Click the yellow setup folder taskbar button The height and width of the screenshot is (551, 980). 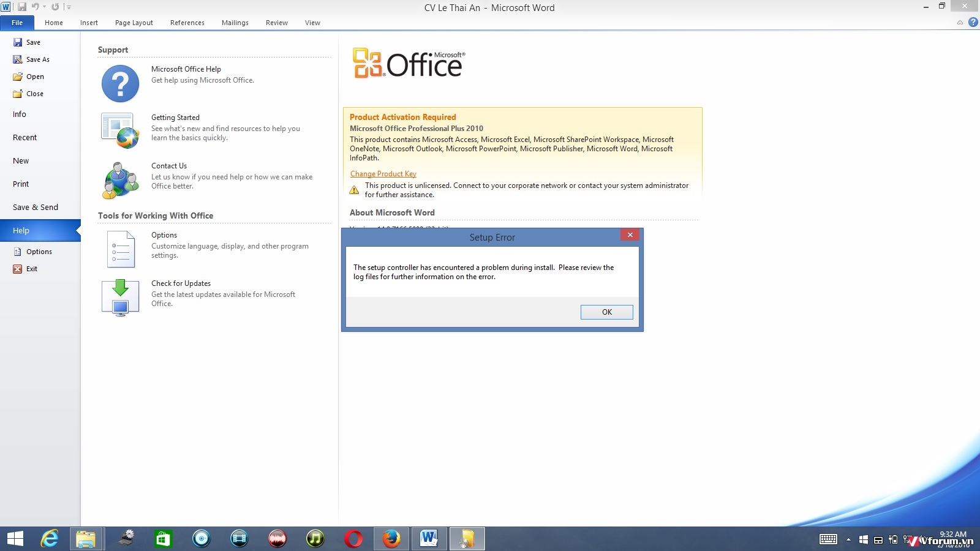click(x=467, y=539)
